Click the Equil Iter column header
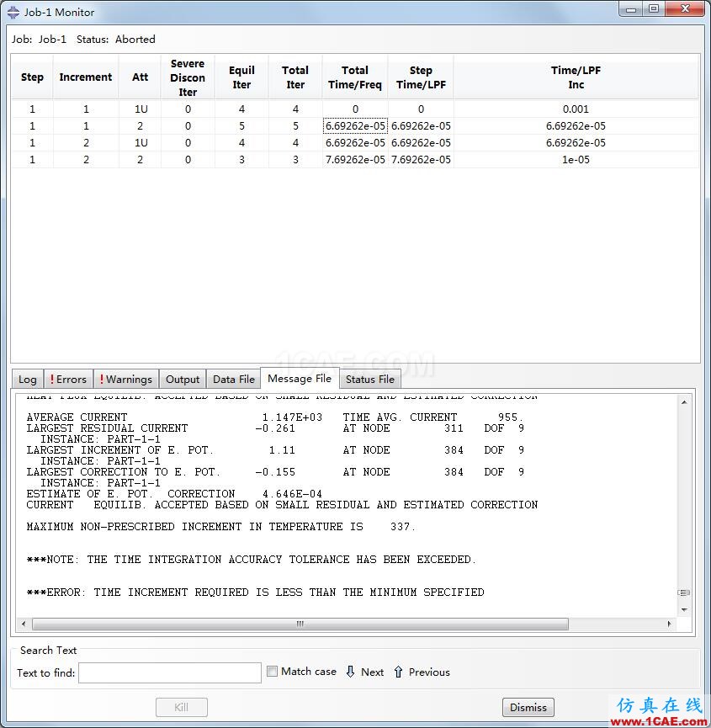Viewport: 711px width, 728px height. point(241,77)
